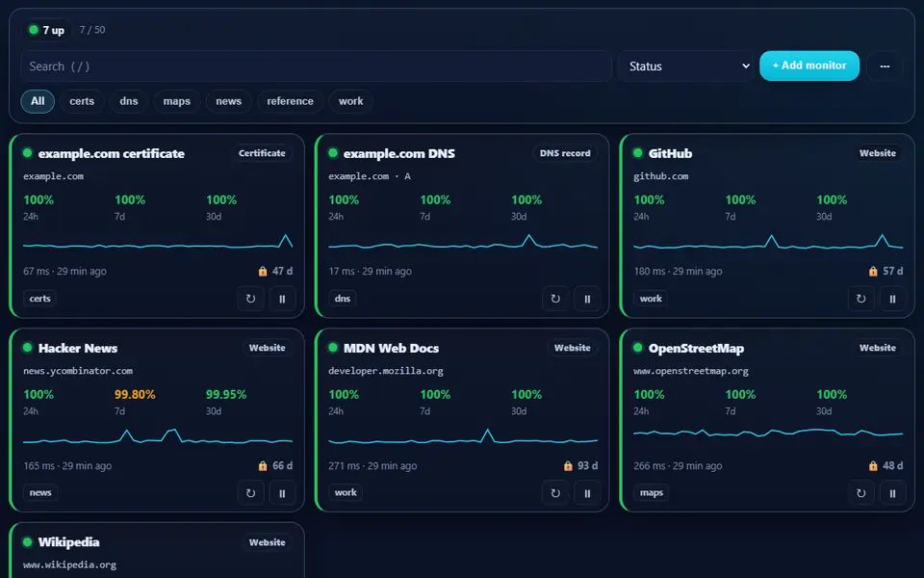Click the news.ycombinator.com address
Viewport: 924px width, 578px height.
pyautogui.click(x=78, y=371)
